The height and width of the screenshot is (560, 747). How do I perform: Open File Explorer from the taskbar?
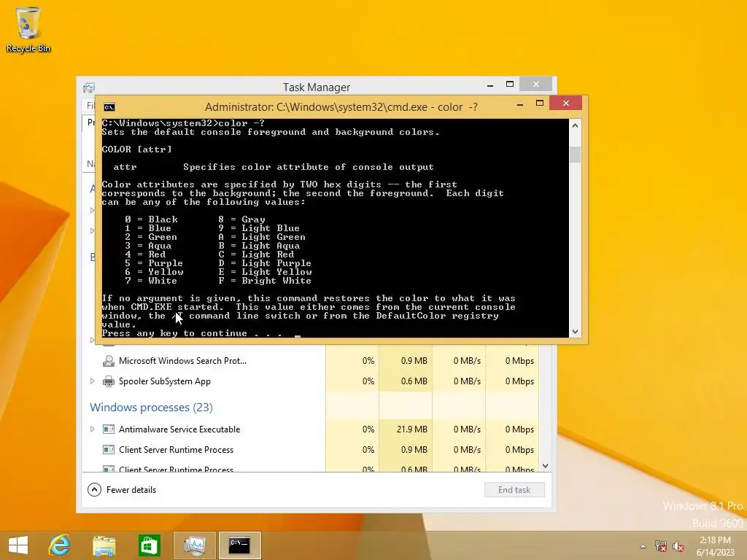104,545
